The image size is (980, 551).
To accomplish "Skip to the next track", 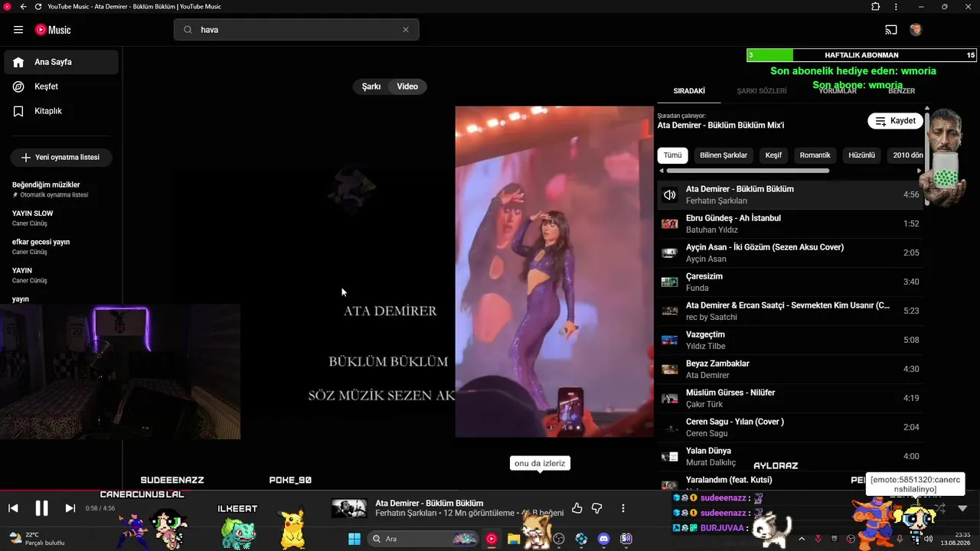I will tap(70, 508).
